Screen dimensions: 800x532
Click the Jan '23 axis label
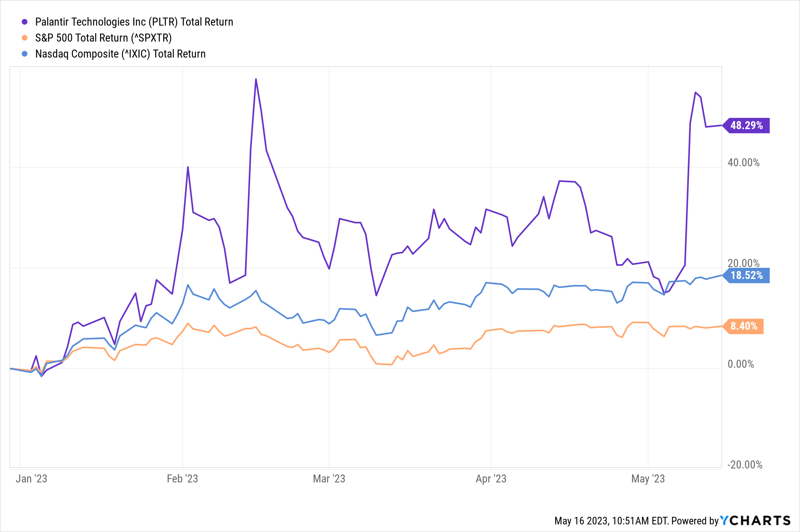(32, 479)
